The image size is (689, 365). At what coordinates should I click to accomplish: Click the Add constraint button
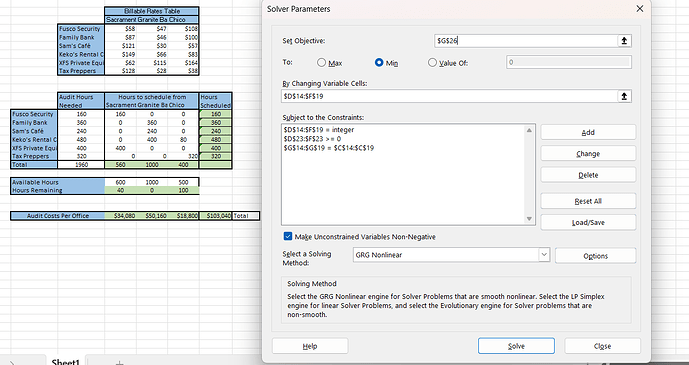coord(588,132)
